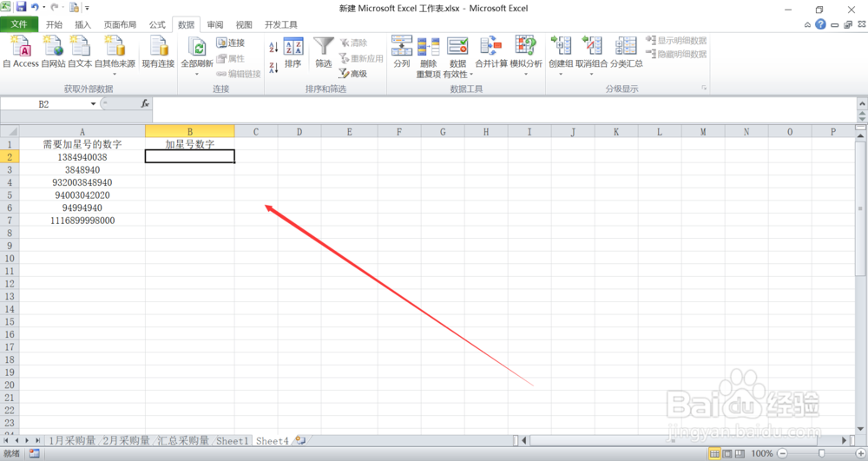Viewport: 868px width, 461px height.
Task: Click the 分类汇总 subtotal icon
Action: 626,46
